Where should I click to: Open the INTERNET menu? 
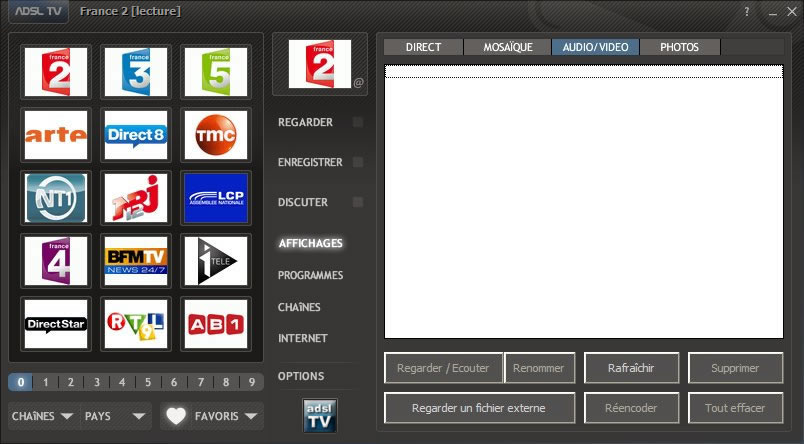point(303,338)
